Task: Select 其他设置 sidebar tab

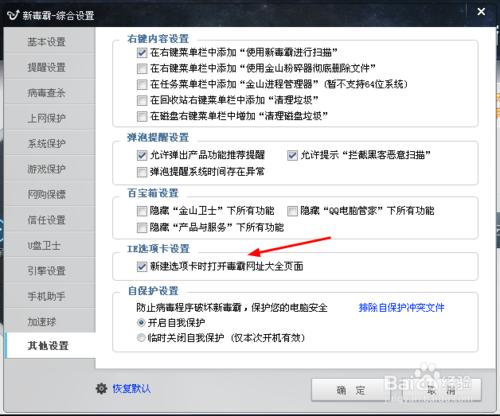Action: click(51, 345)
